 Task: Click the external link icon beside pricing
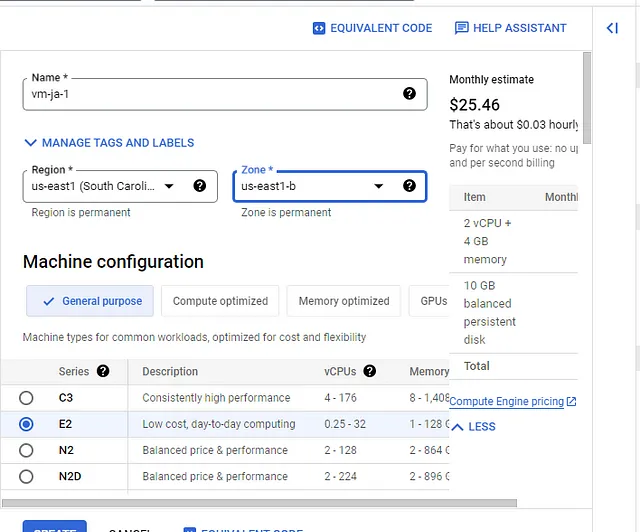point(571,402)
